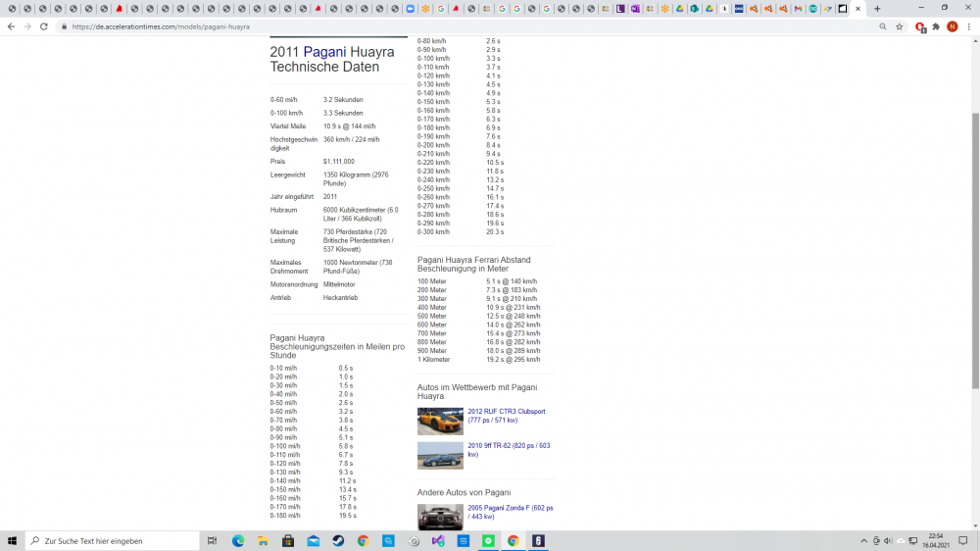Open the page zoom magnifier icon

883,26
